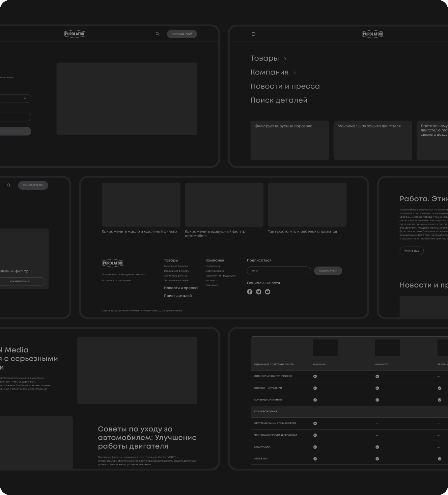Open the hamburger menu icon
Image resolution: width=448 pixels, height=495 pixels.
pyautogui.click(x=254, y=34)
